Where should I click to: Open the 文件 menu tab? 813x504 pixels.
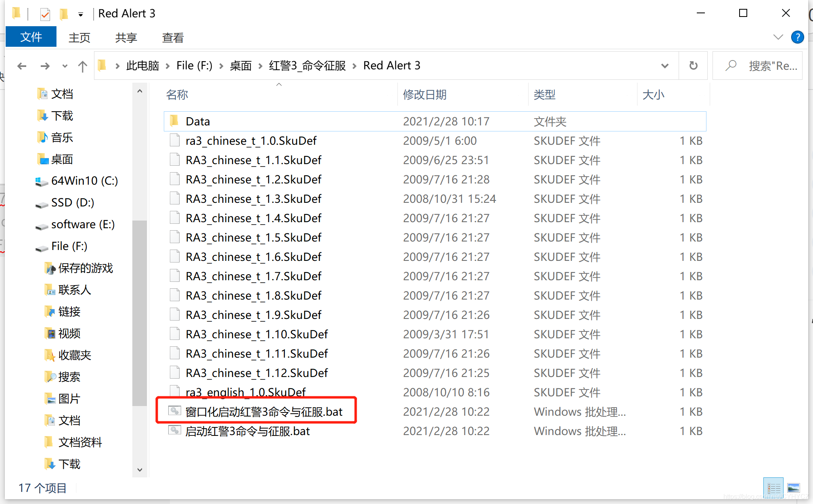[x=31, y=37]
